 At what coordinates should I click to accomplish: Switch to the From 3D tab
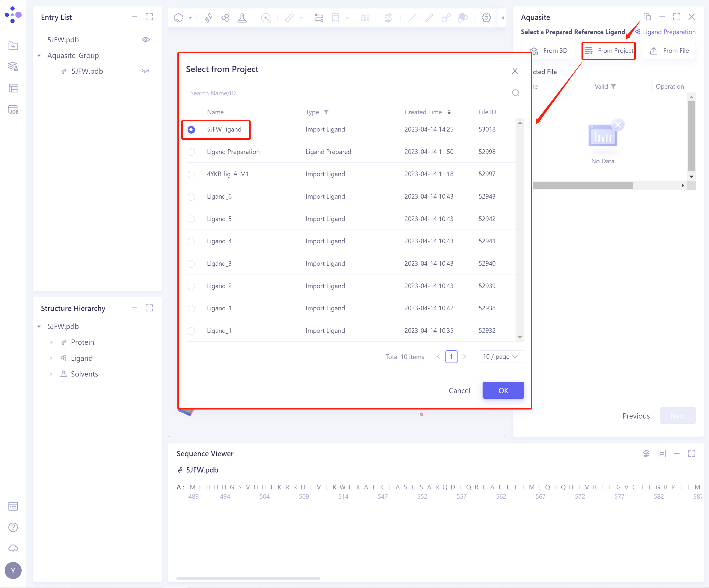tap(548, 50)
